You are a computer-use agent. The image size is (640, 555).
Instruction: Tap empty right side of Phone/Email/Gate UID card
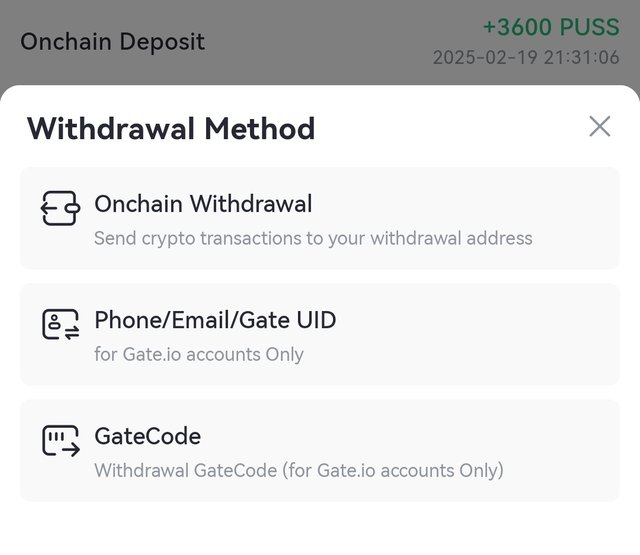click(x=490, y=334)
